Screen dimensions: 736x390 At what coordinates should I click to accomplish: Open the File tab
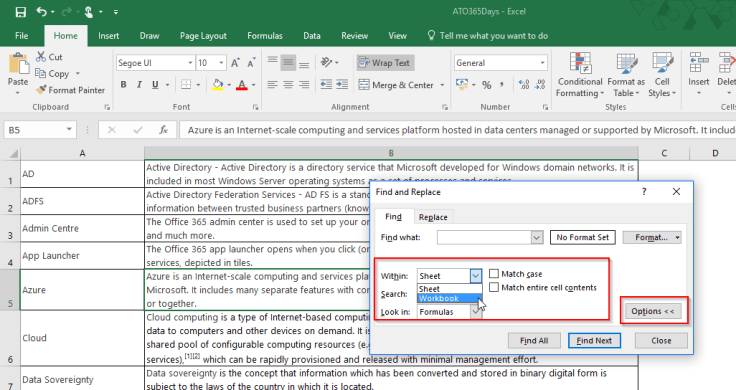pos(22,36)
